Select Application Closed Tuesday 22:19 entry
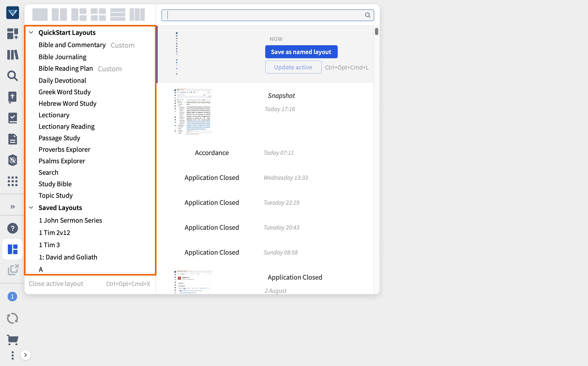 (x=266, y=203)
